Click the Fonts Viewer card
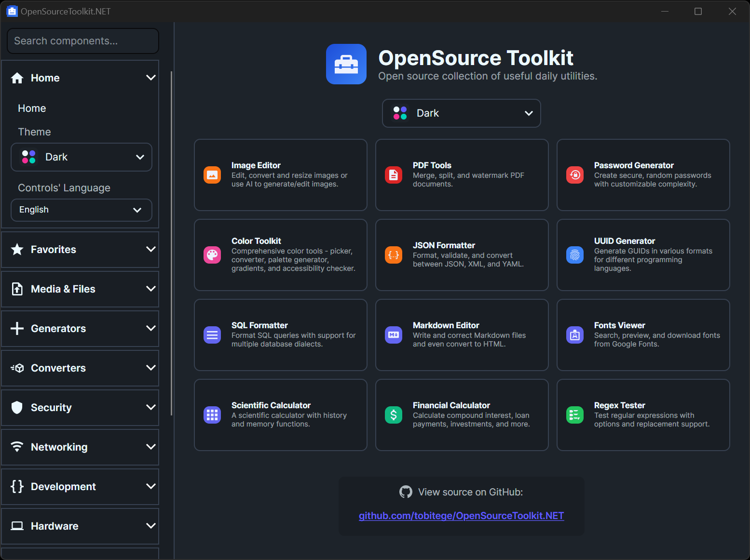Image resolution: width=750 pixels, height=560 pixels. [x=643, y=335]
